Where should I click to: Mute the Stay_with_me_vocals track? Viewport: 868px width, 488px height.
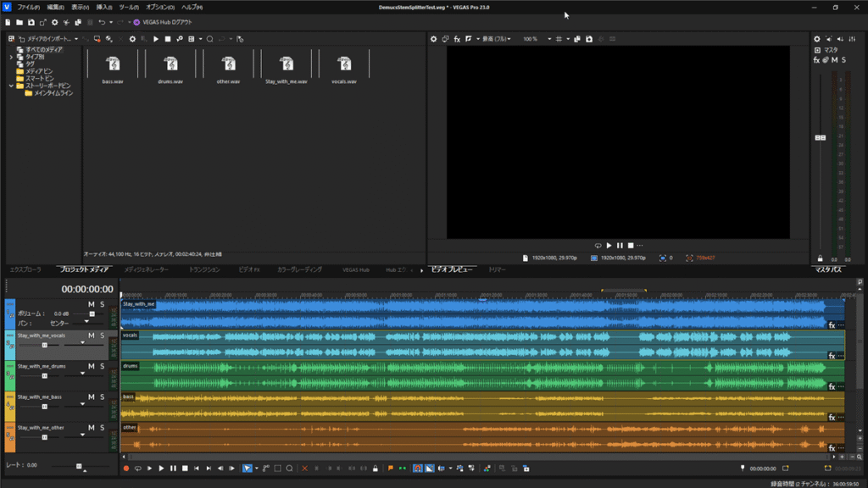click(92, 335)
